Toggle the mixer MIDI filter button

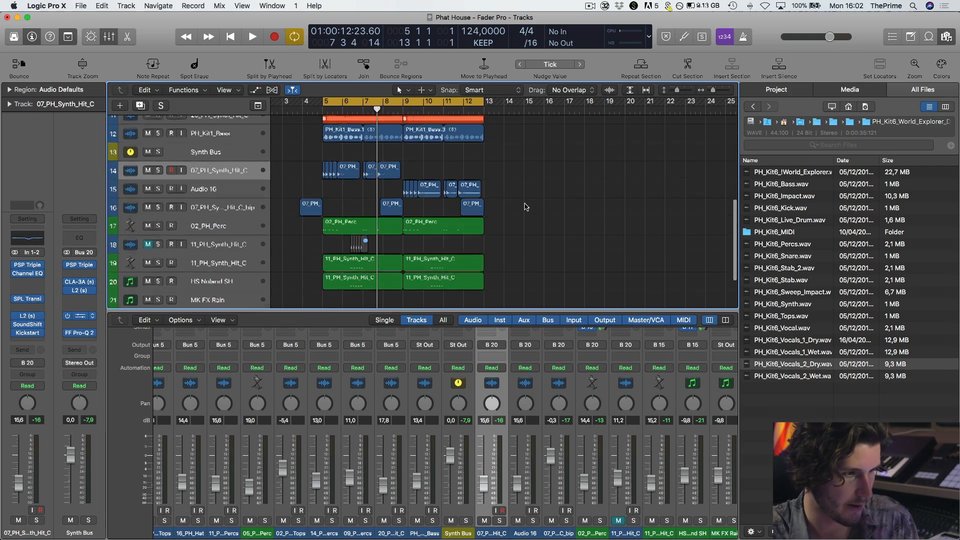tap(683, 320)
